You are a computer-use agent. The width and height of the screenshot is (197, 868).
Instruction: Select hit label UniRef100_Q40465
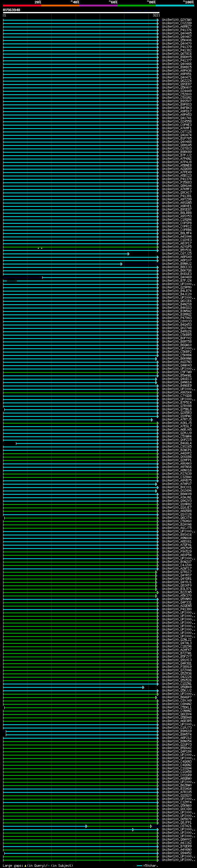[x=177, y=33]
